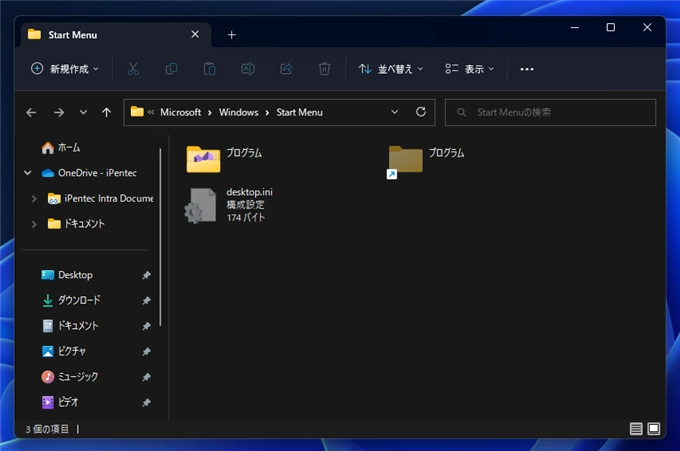Viewport: 680px width, 451px height.
Task: Maximize the File Explorer window
Action: pyautogui.click(x=611, y=27)
